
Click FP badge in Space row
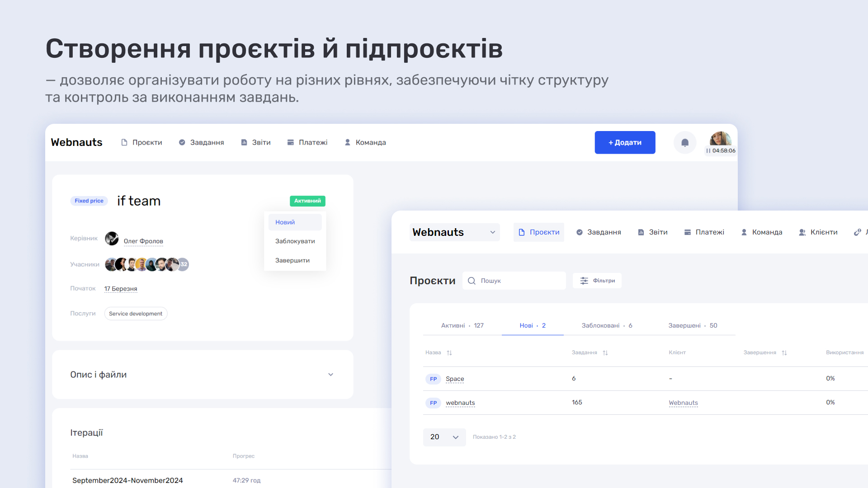click(x=433, y=379)
